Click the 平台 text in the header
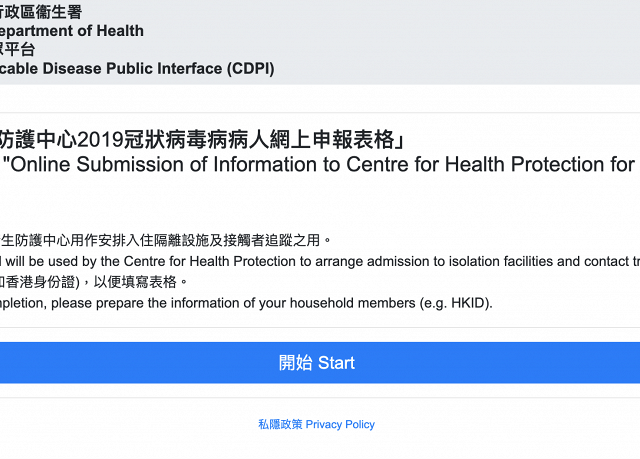Screen dimensions: 640x459 click(25, 49)
